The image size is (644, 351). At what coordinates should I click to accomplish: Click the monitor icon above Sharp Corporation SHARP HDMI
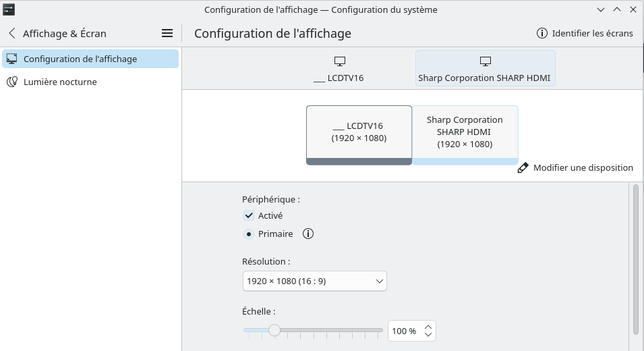click(x=485, y=61)
